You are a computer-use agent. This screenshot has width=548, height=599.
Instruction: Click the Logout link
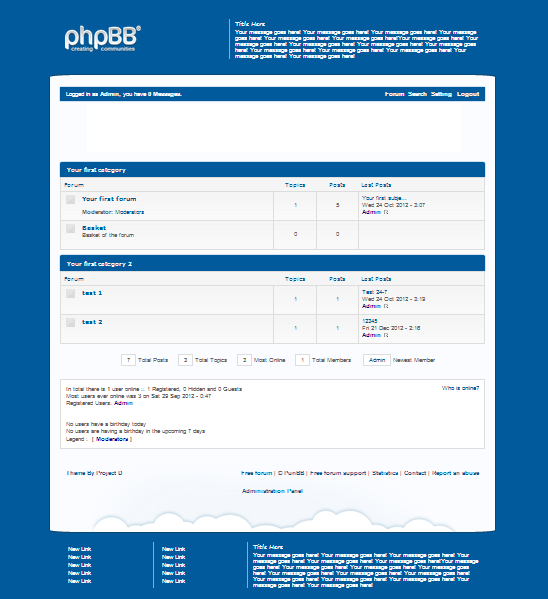[468, 94]
